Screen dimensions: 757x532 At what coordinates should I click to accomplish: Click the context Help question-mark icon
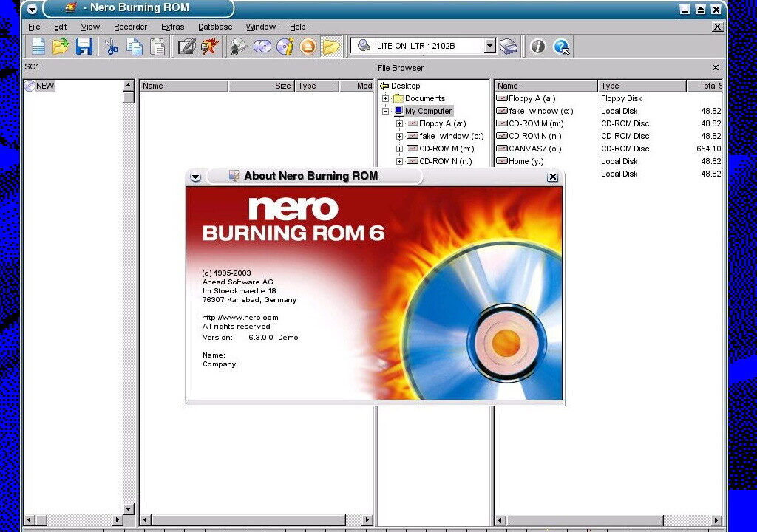click(561, 47)
